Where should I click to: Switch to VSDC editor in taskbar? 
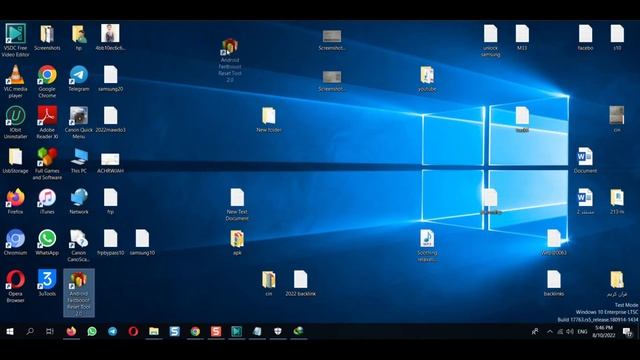(236, 331)
